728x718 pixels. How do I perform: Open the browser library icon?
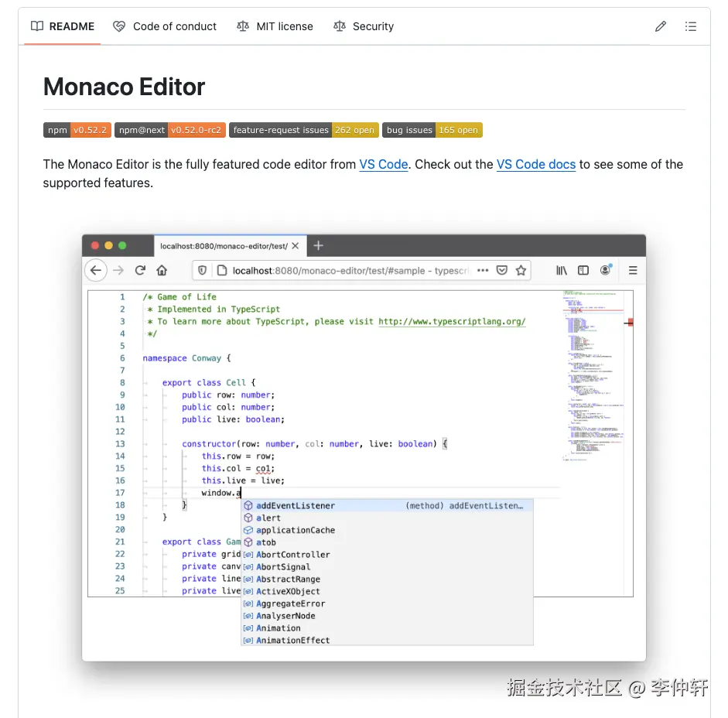tap(562, 270)
